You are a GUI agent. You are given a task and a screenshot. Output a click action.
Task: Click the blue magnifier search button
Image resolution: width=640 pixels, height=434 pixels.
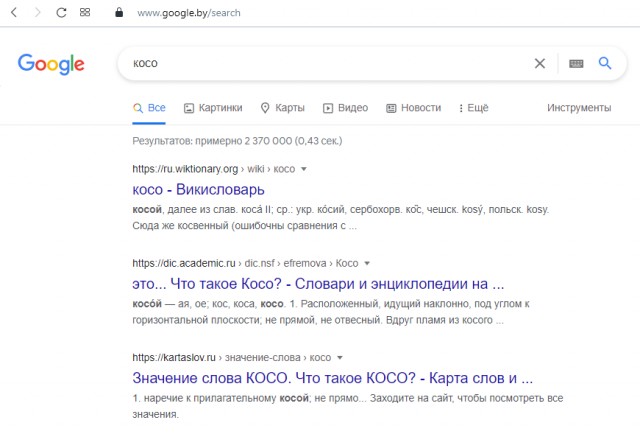[605, 63]
